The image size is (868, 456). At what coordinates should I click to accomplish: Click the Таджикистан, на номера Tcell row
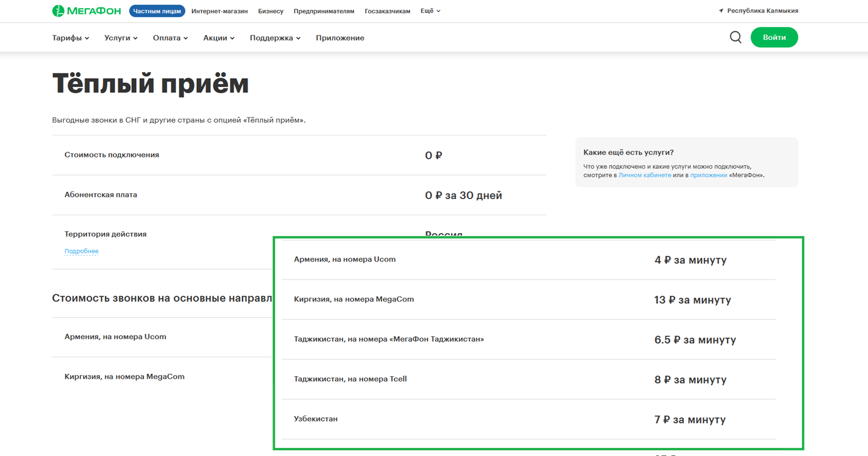(x=528, y=380)
